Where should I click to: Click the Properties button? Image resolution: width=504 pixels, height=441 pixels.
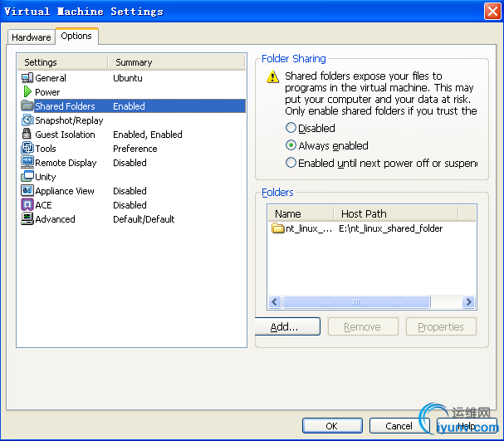[441, 326]
